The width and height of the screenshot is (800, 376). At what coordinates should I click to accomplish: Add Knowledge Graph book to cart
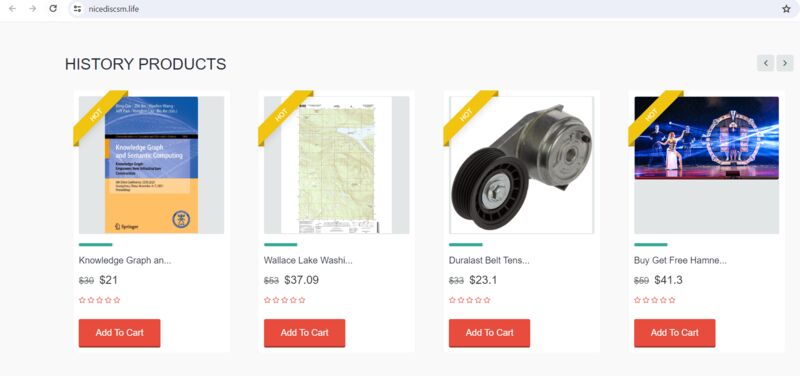119,333
